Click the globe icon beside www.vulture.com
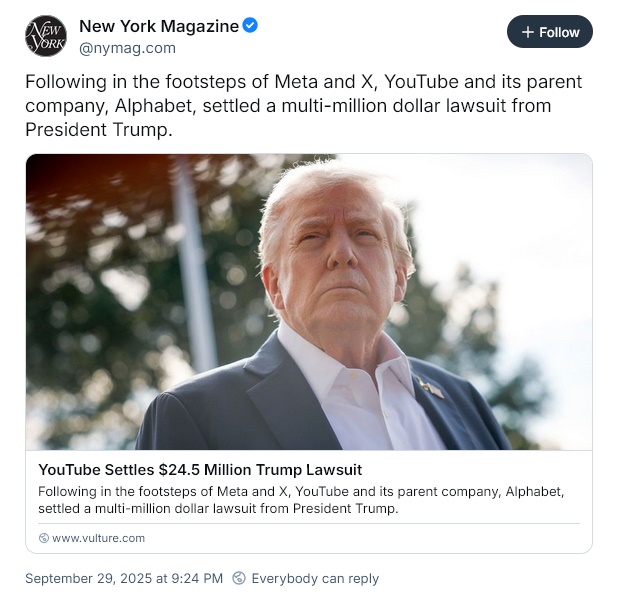 pyautogui.click(x=44, y=538)
